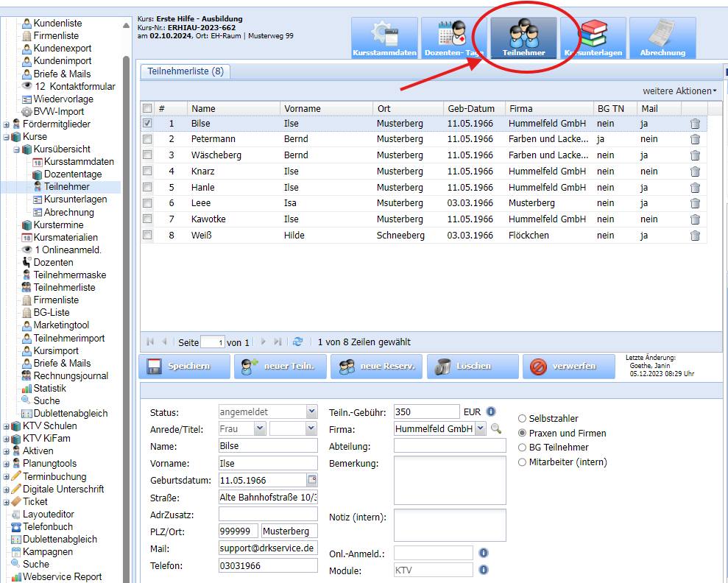728x583 pixels.
Task: Open the weitere Aktionen dropdown
Action: point(679,91)
